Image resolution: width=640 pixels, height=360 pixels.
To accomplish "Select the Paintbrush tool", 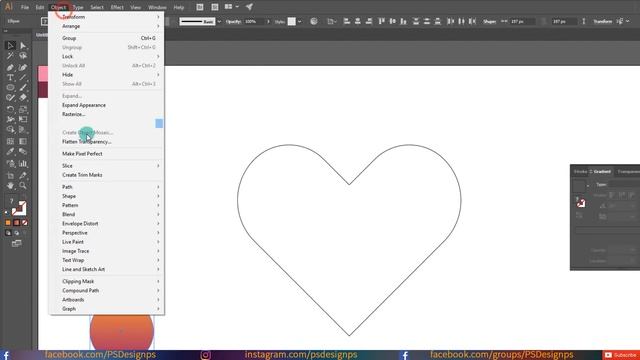I will (23, 87).
